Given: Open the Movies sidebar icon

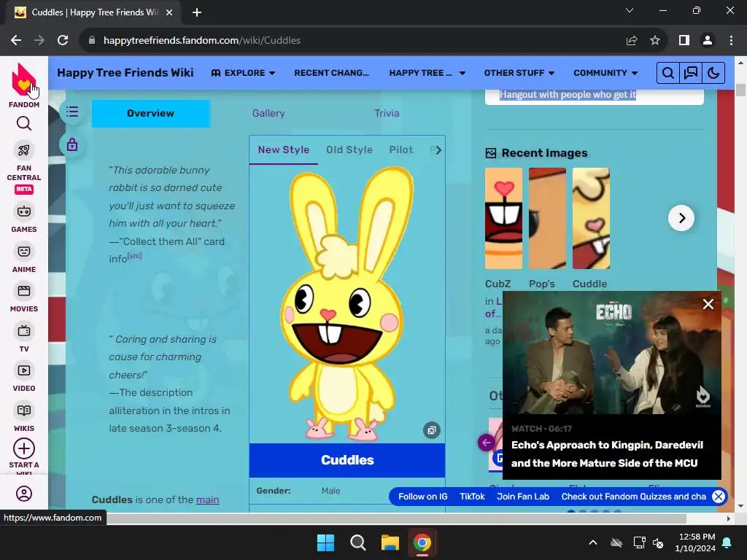Looking at the screenshot, I should 24,291.
